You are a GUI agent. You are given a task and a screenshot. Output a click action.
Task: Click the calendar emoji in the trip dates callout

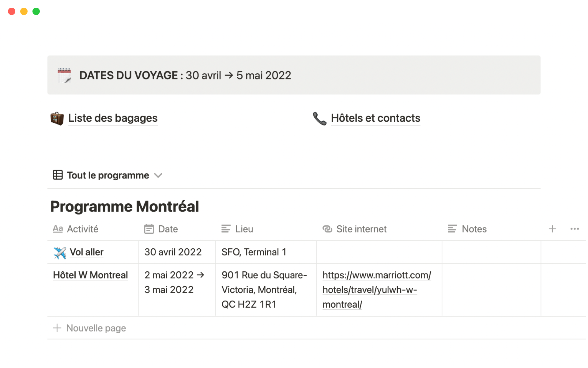64,75
